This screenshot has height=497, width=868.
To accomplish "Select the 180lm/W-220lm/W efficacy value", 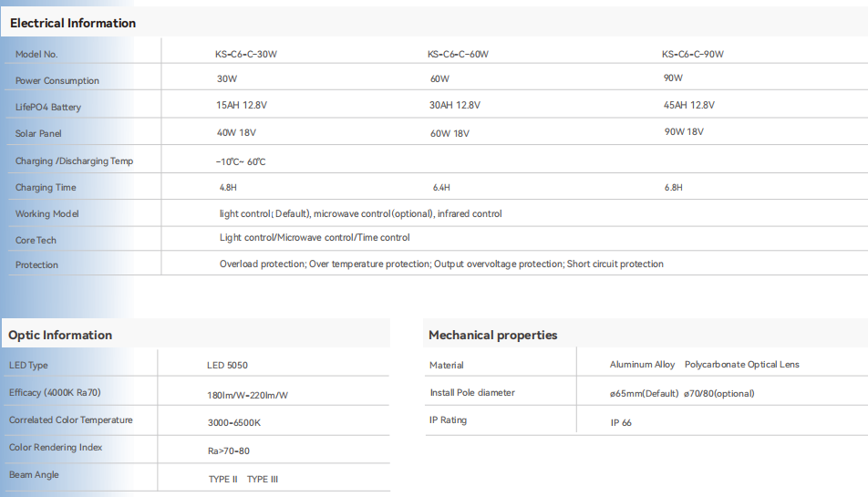I will pos(247,395).
